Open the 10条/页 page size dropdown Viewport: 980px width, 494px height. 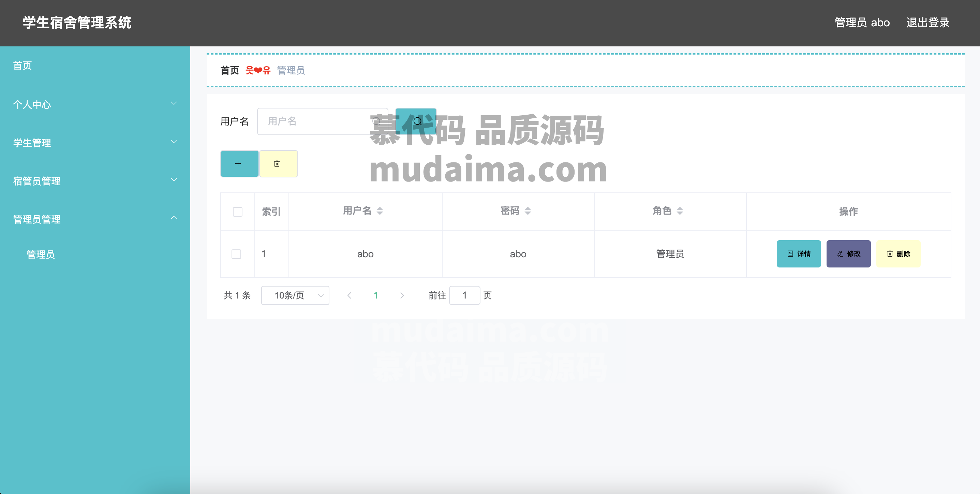[x=295, y=295]
